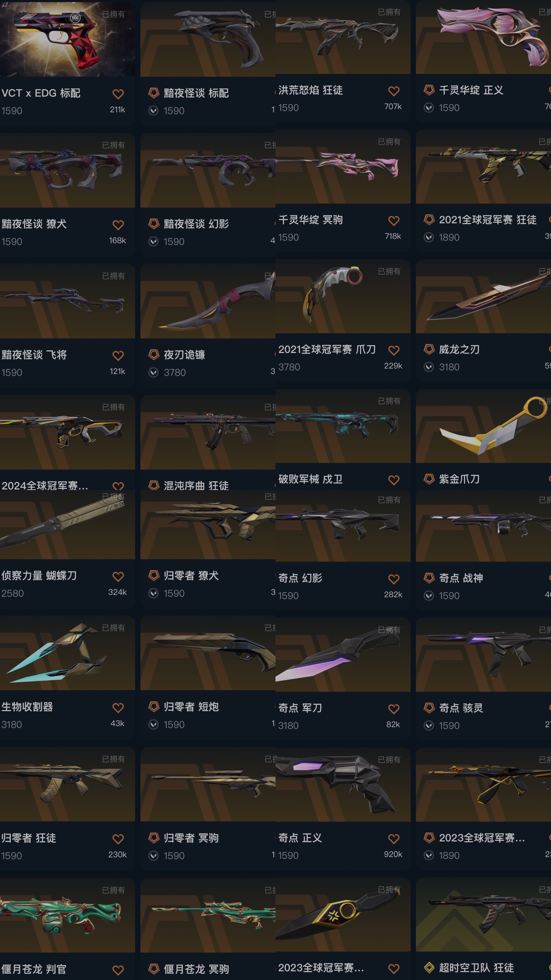
Task: Select the 奇点 战神 skin name
Action: coord(461,578)
